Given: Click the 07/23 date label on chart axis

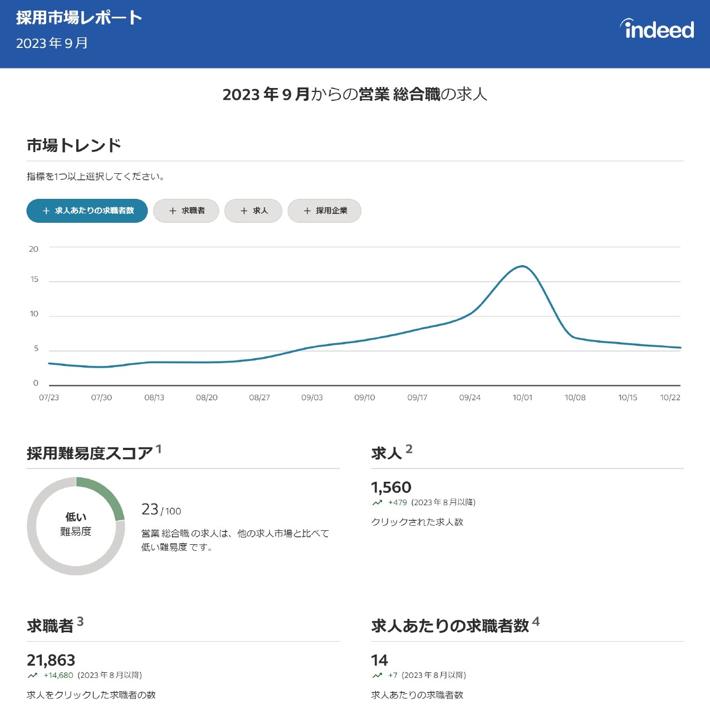Looking at the screenshot, I should pyautogui.click(x=49, y=398).
